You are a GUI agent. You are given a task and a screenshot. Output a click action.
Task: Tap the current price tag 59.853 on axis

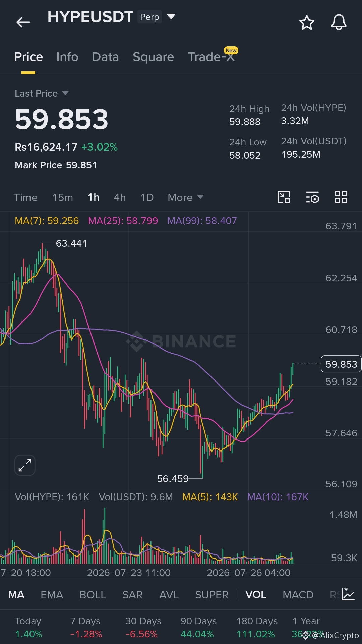(341, 364)
